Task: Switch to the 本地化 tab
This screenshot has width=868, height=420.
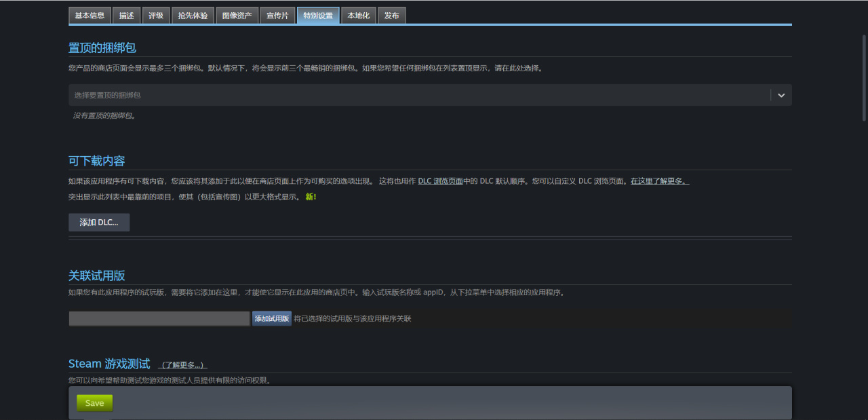Action: click(x=359, y=16)
